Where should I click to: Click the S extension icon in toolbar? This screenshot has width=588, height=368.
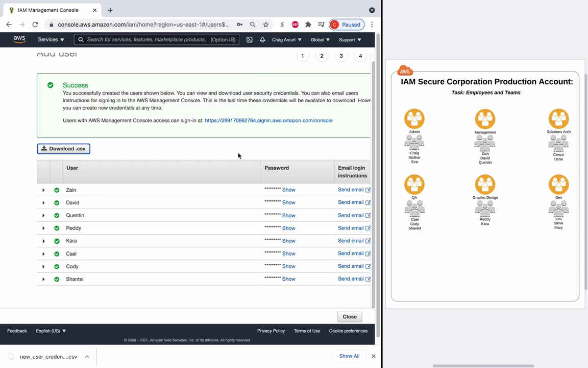tap(282, 25)
